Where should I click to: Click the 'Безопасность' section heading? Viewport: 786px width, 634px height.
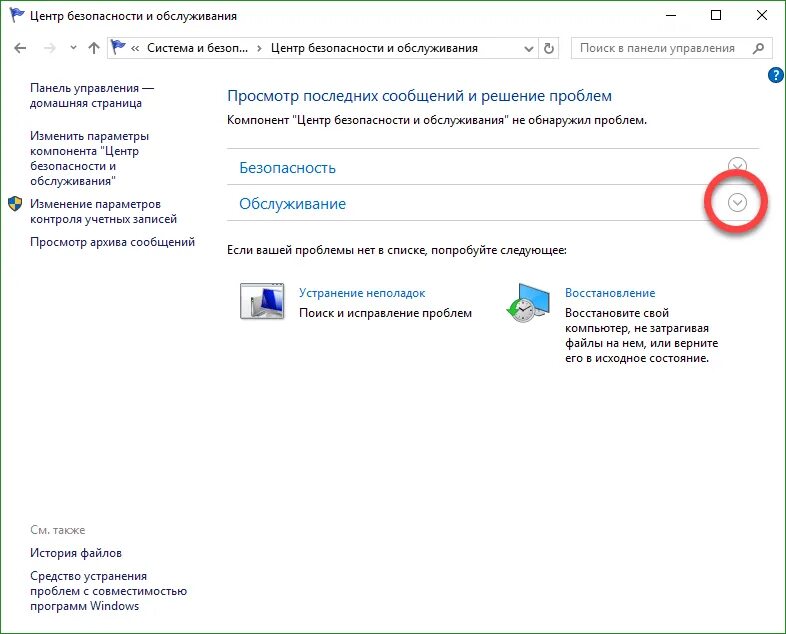point(287,167)
